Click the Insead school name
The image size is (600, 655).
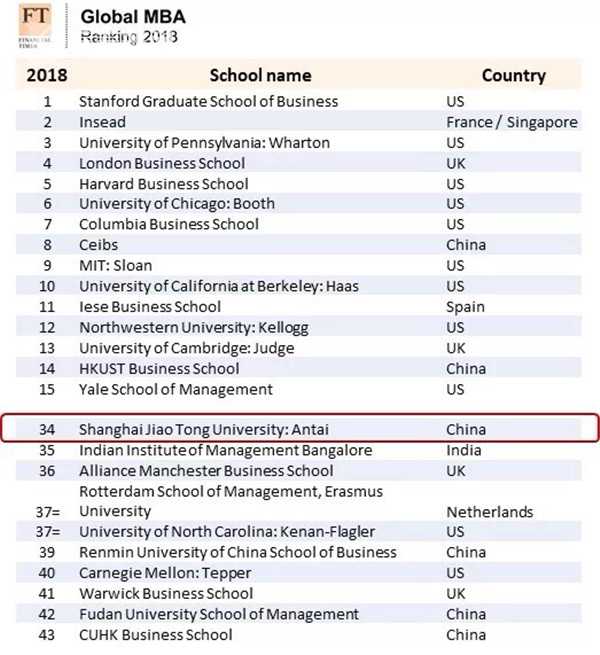pyautogui.click(x=102, y=122)
